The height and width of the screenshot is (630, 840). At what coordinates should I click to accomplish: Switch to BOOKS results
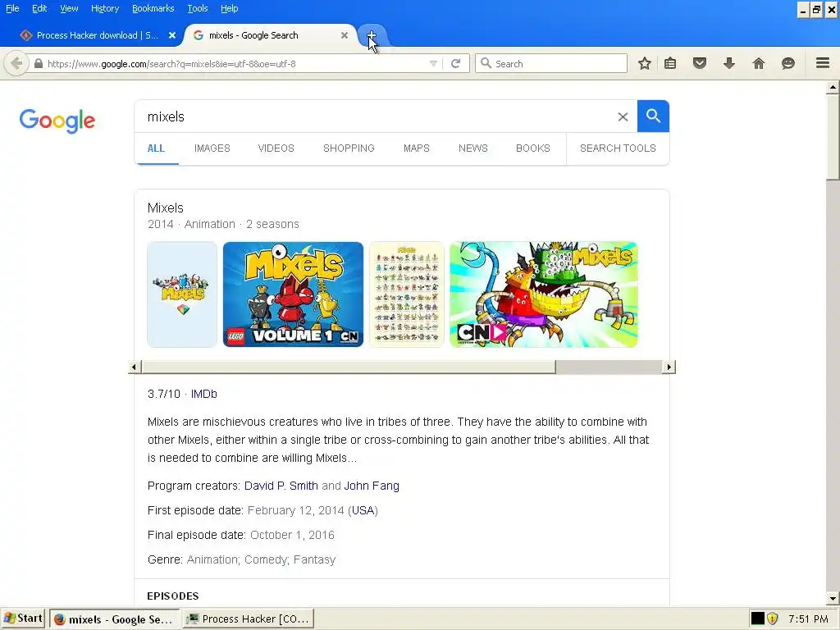(533, 148)
